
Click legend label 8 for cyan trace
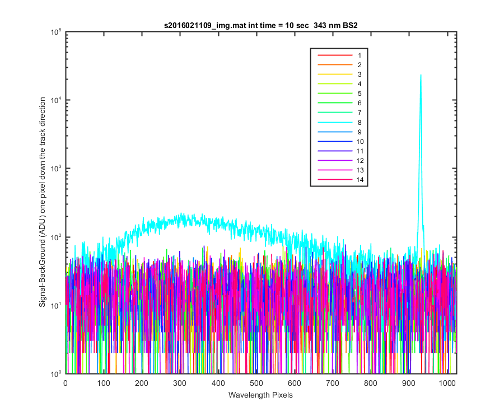click(360, 123)
